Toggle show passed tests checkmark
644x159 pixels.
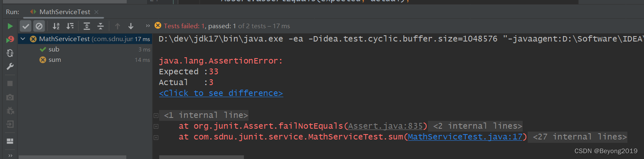pyautogui.click(x=26, y=26)
